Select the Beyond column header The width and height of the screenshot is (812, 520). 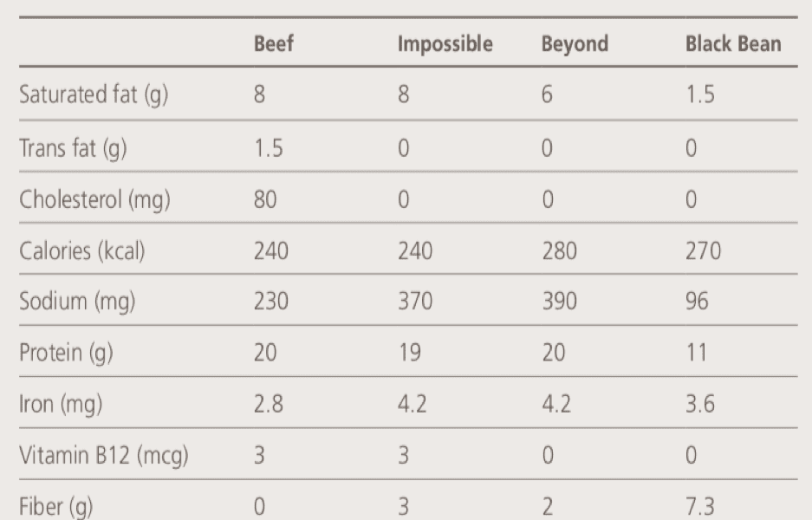pos(575,44)
